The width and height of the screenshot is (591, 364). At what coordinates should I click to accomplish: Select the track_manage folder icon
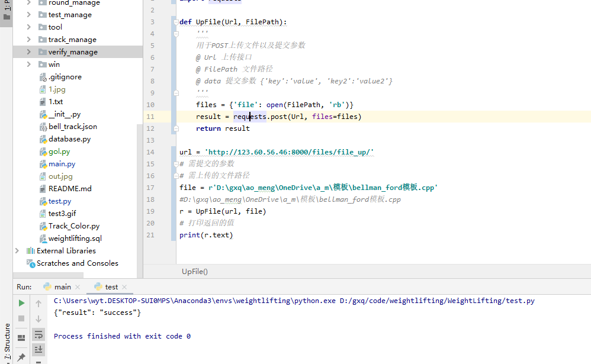[43, 40]
